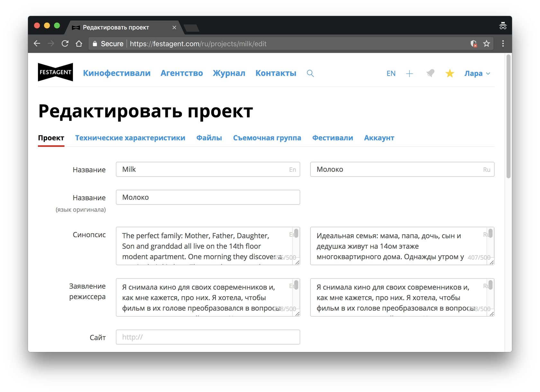Click resize handle of English synopsis
540x392 pixels.
coord(297,262)
